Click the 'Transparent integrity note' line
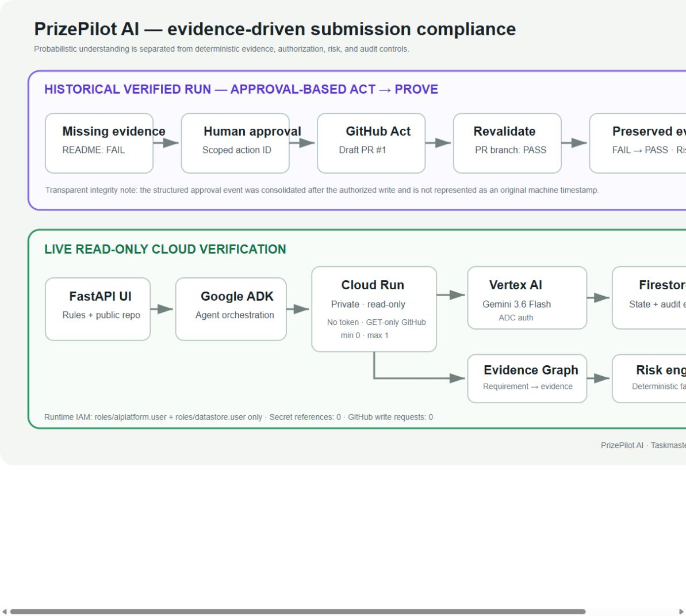The image size is (686, 616). (x=321, y=190)
